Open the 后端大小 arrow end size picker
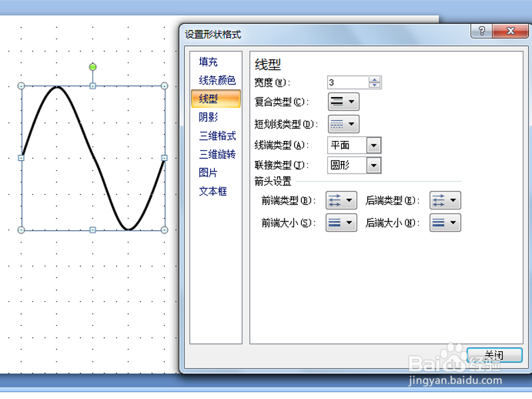532x399 pixels. [x=444, y=223]
